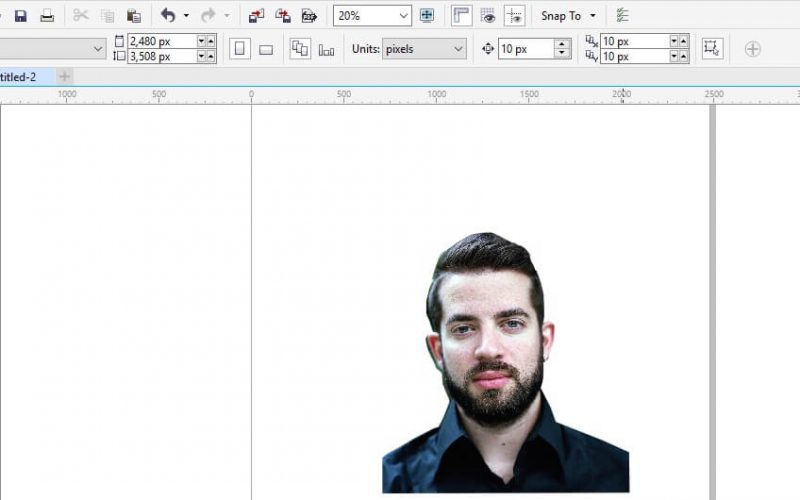Undo the last action
This screenshot has width=800, height=500.
pos(168,15)
